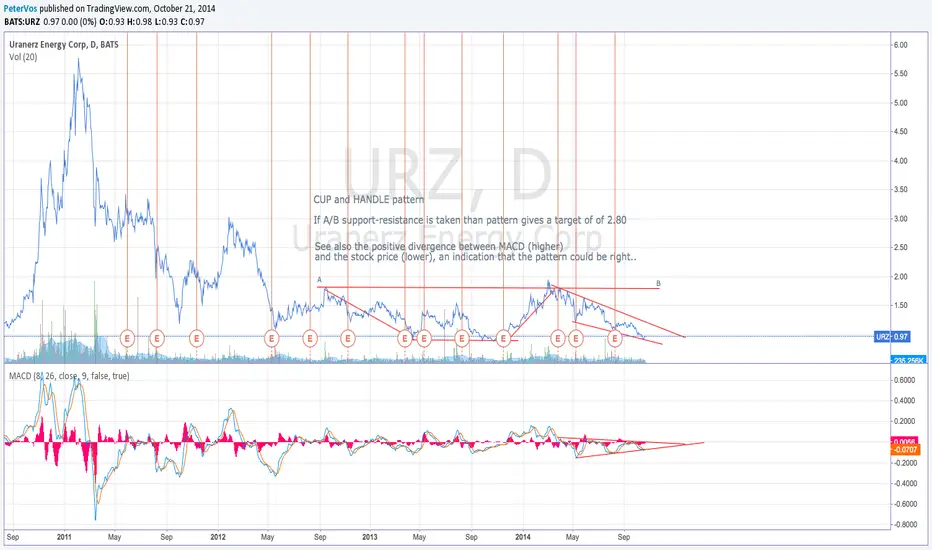Click the 235.256K volume label
The height and width of the screenshot is (550, 932).
point(908,360)
